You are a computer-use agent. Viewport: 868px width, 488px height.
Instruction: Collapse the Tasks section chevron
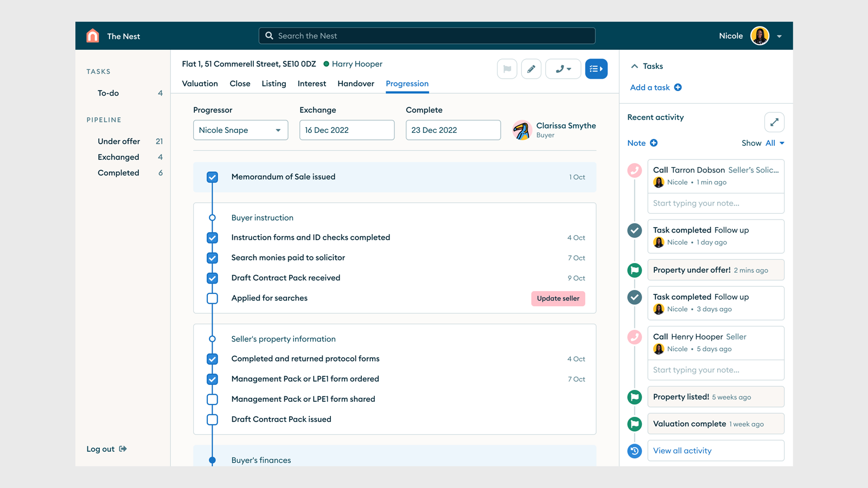pyautogui.click(x=634, y=66)
